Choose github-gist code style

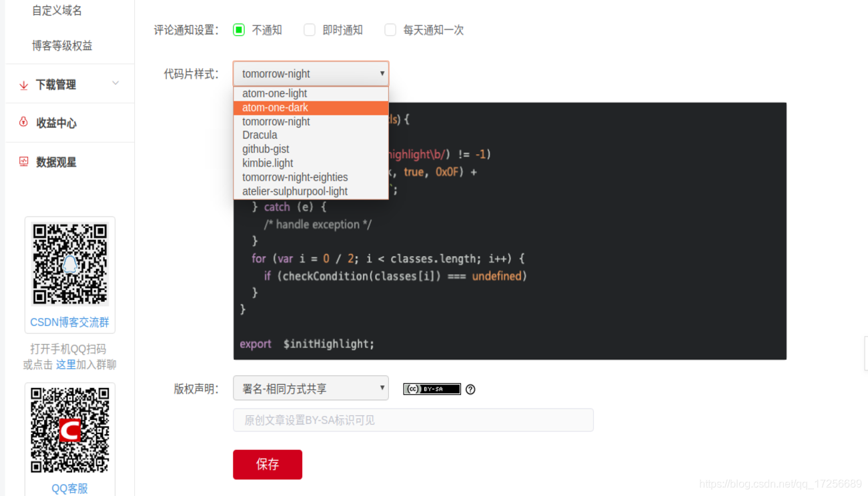tap(311, 149)
